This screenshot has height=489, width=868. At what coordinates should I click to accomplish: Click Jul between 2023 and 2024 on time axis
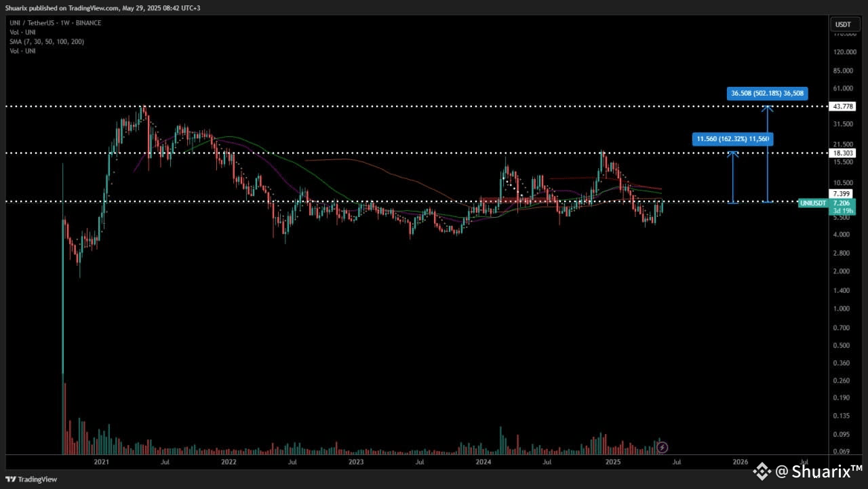click(x=420, y=463)
